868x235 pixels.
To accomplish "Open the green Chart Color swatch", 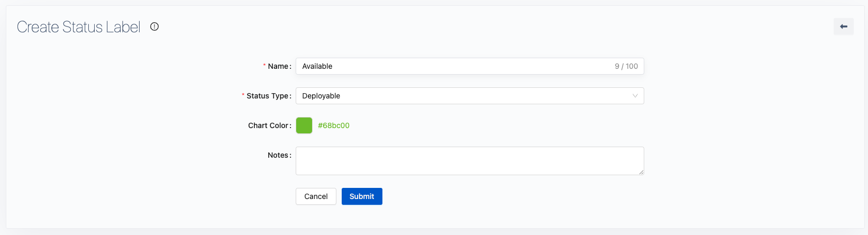I will point(304,125).
